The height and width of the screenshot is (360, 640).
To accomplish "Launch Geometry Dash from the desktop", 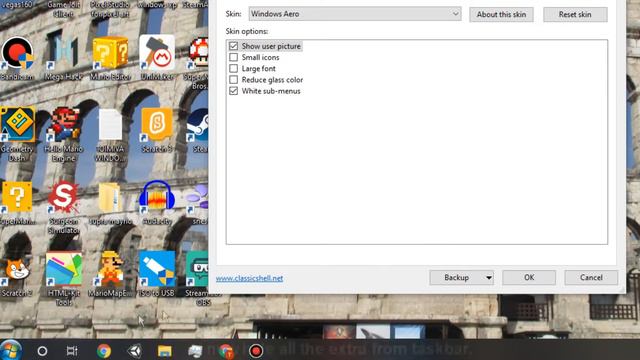I will [17, 124].
